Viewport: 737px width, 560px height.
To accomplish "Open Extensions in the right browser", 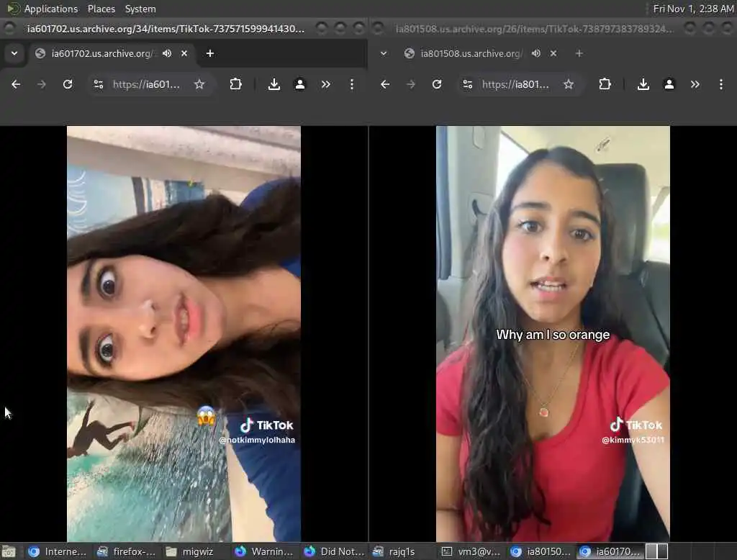I will [x=605, y=84].
